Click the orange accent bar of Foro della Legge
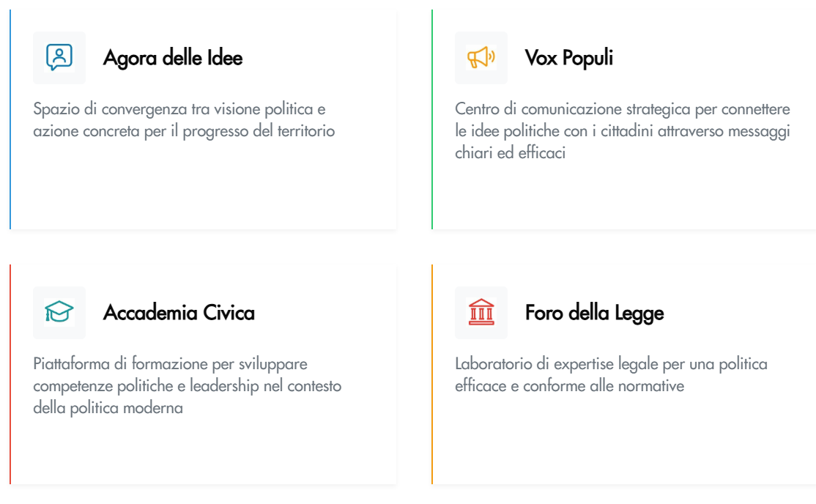816x504 pixels. tap(432, 374)
